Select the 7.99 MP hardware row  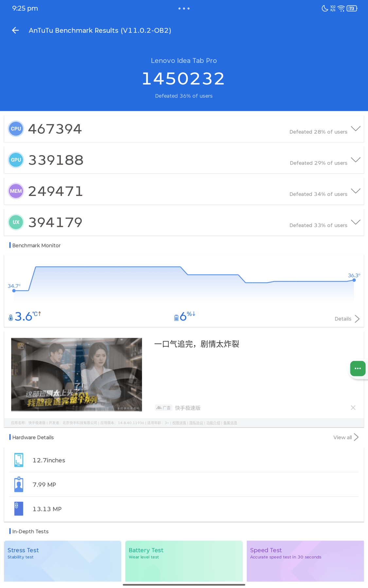pos(184,484)
